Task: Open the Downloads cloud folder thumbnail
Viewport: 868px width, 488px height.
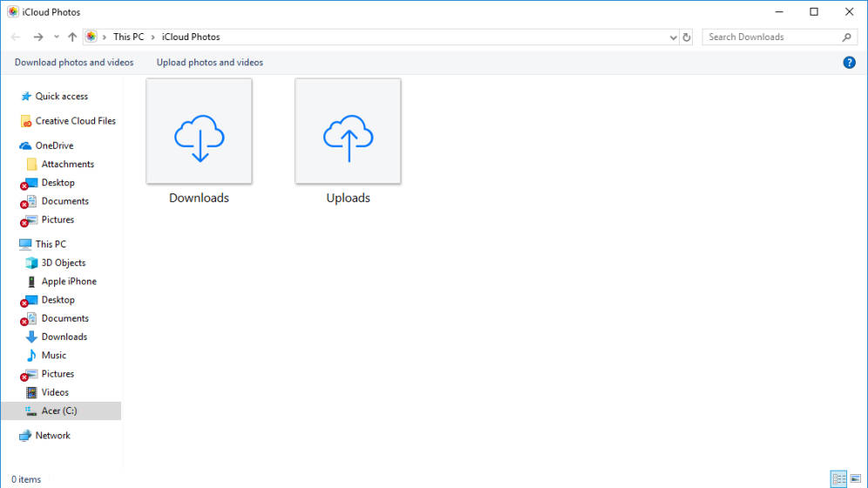Action: (199, 132)
